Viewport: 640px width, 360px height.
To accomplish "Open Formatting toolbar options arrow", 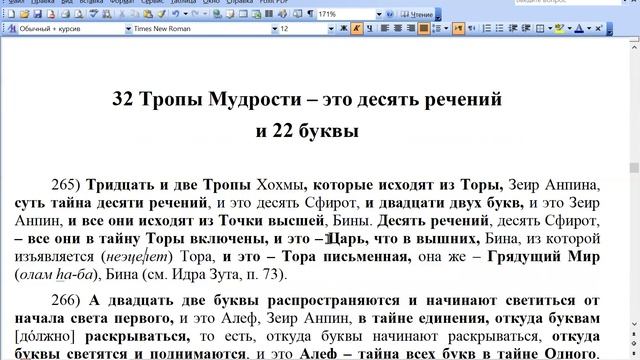I will coord(610,29).
